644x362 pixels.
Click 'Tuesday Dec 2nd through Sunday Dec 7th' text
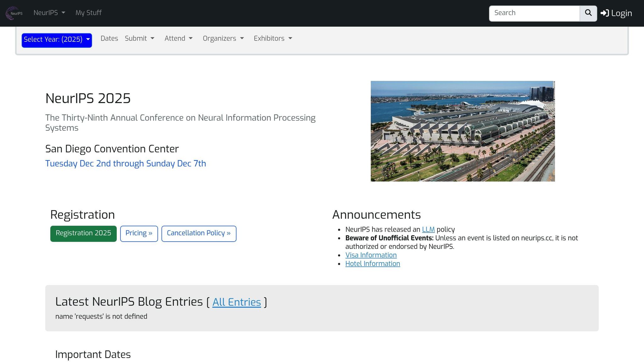[125, 163]
